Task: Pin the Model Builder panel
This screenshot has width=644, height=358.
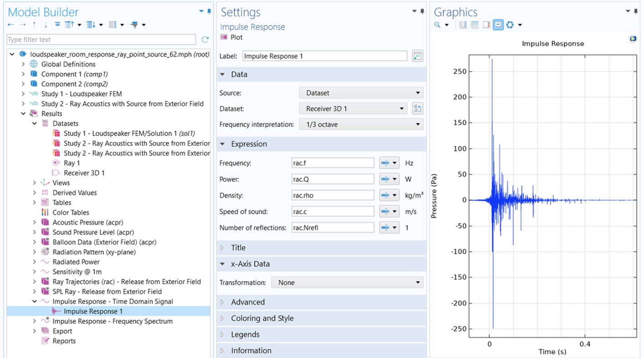Action: [x=209, y=11]
